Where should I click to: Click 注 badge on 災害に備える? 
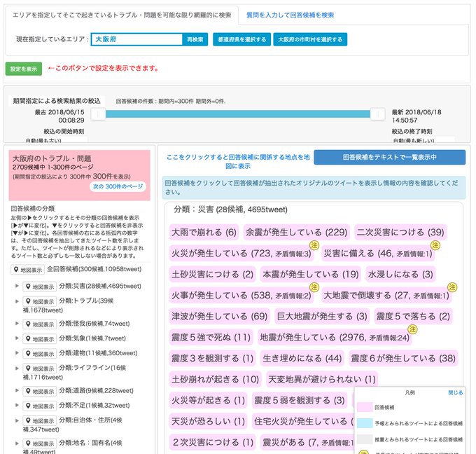click(x=435, y=245)
